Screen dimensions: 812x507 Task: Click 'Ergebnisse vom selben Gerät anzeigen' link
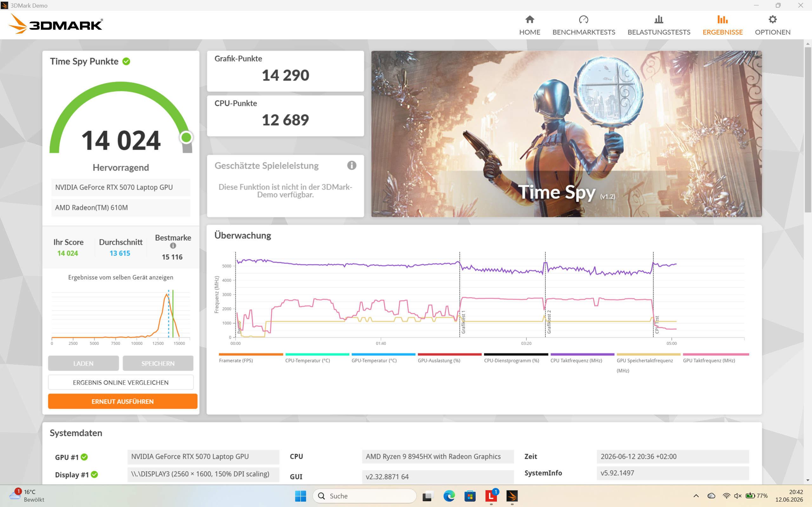[x=121, y=277]
